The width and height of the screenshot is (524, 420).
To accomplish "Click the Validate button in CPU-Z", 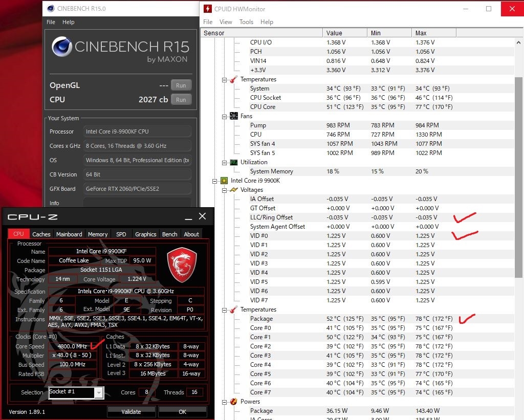I will [x=131, y=412].
